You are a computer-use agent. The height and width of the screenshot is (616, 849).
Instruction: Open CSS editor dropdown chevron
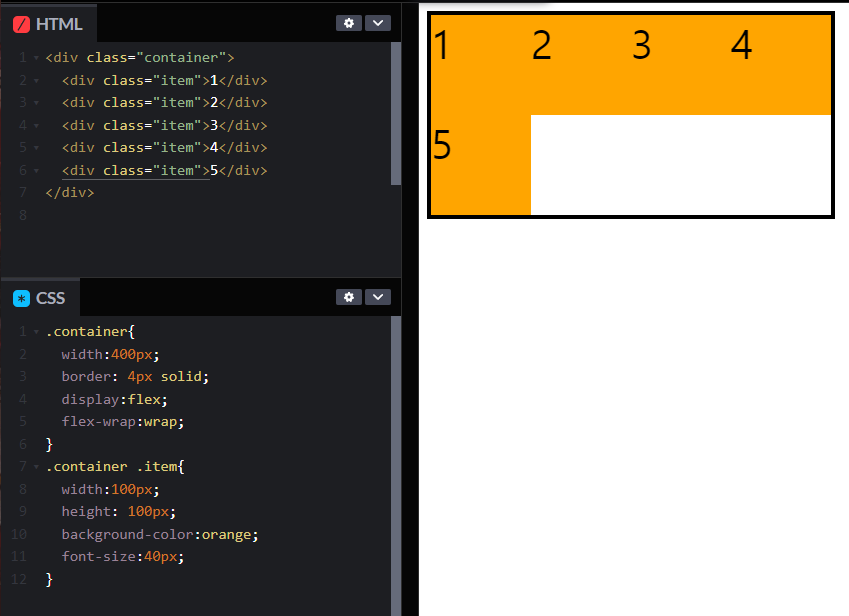[378, 297]
